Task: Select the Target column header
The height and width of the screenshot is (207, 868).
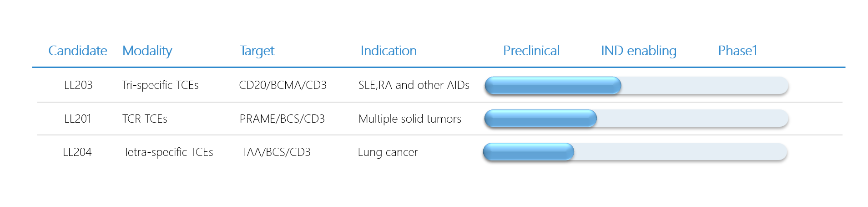Action: tap(257, 51)
